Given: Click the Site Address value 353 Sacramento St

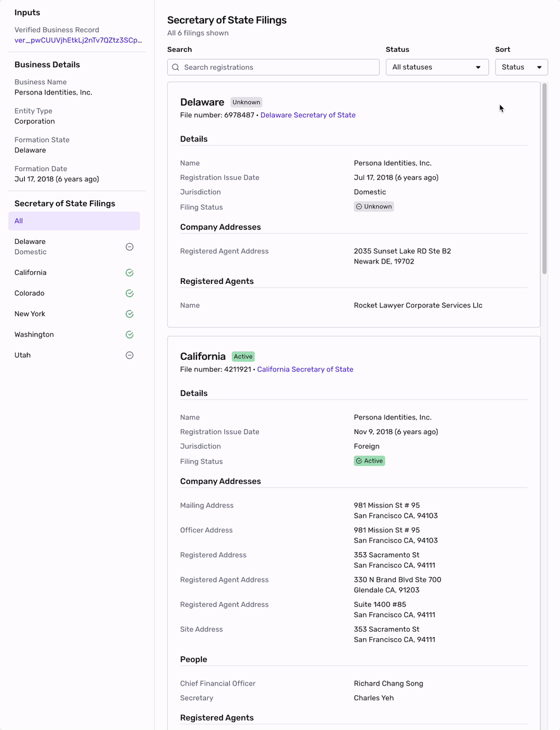Looking at the screenshot, I should click(x=394, y=634).
